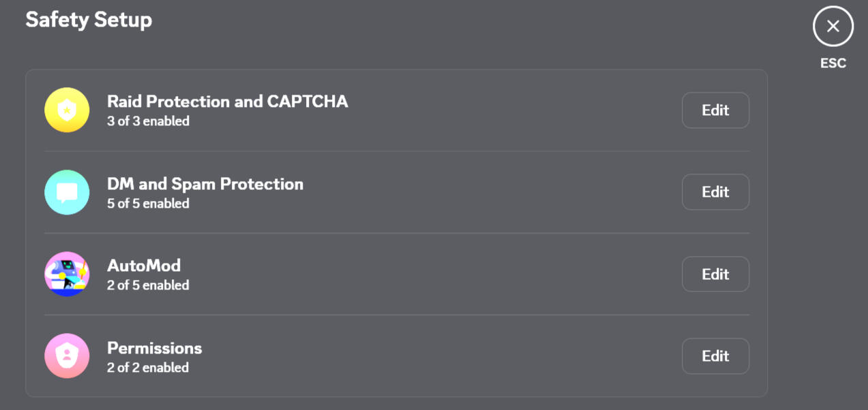
Task: Click the AutoMod robot icon
Action: pos(67,274)
